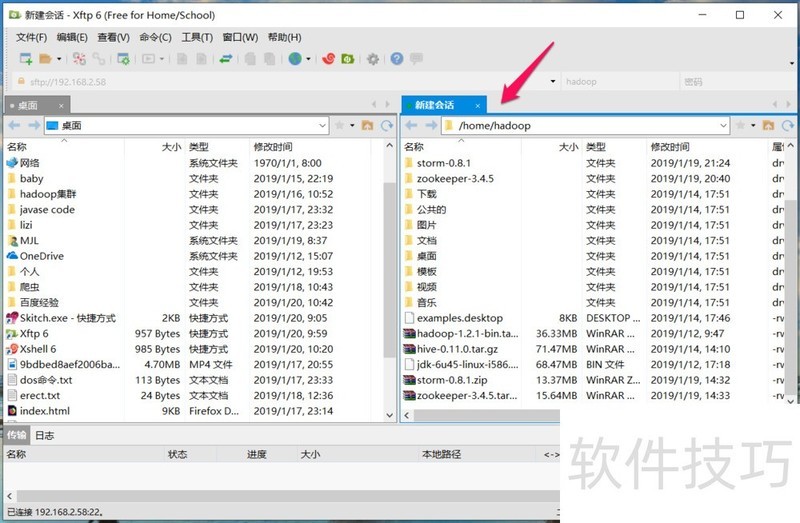Click the green Xftp folder icon

click(348, 59)
